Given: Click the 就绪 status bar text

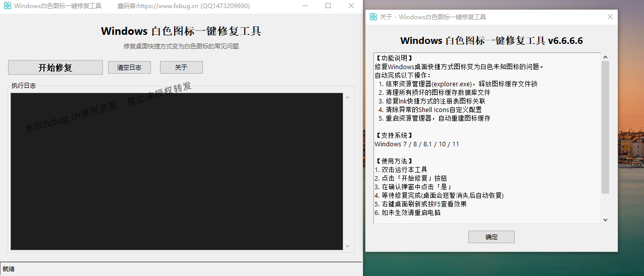Looking at the screenshot, I should tap(9, 269).
